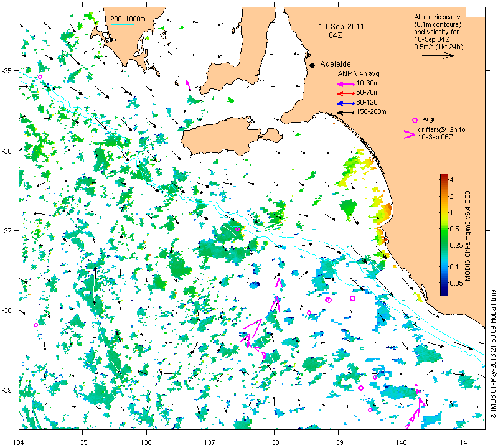
Task: Click the 'drifters@12h to' legend text
Action: (441, 129)
